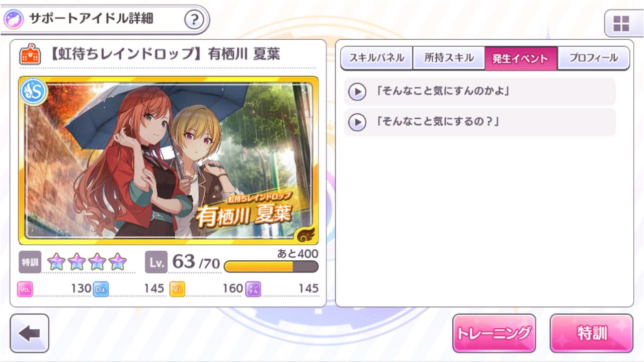Open the プロフィール tab
Screen dimensions: 644x362
(x=594, y=58)
